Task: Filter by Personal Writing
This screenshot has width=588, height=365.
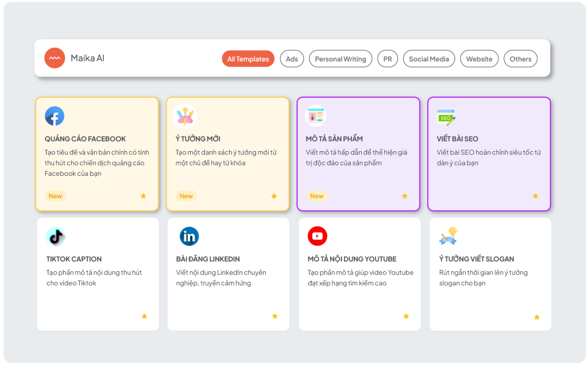Action: click(x=341, y=59)
